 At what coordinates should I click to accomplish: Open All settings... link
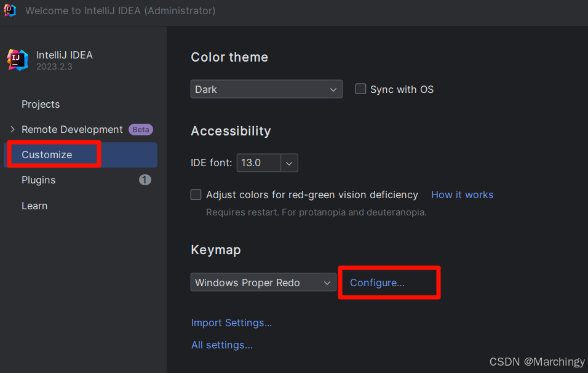[x=222, y=345]
